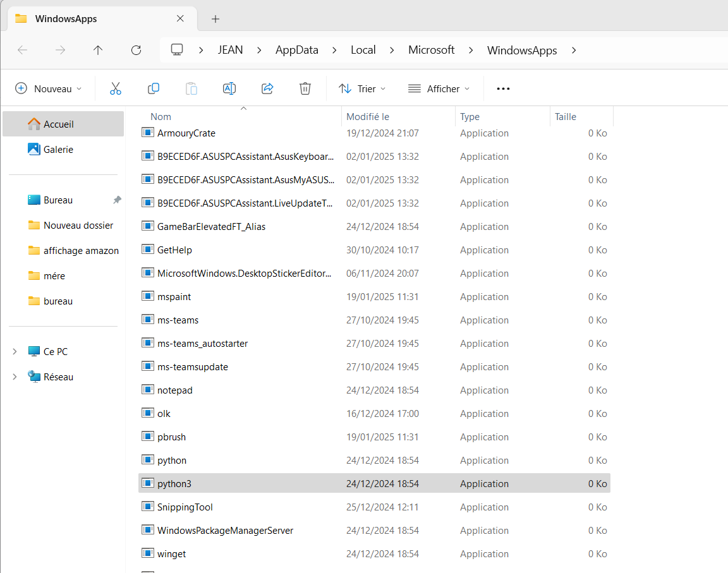Sort by the Type column header

[470, 117]
